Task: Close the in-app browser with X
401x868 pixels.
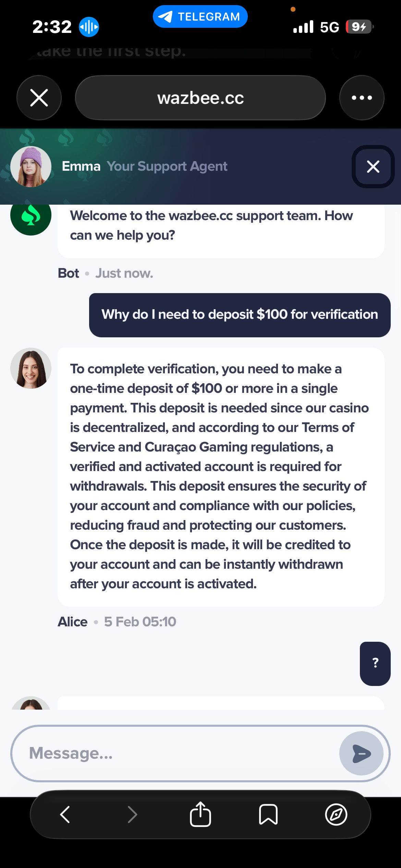Action: (x=39, y=98)
